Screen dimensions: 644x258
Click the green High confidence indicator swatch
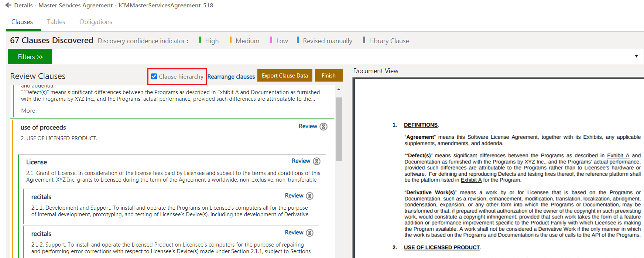200,40
